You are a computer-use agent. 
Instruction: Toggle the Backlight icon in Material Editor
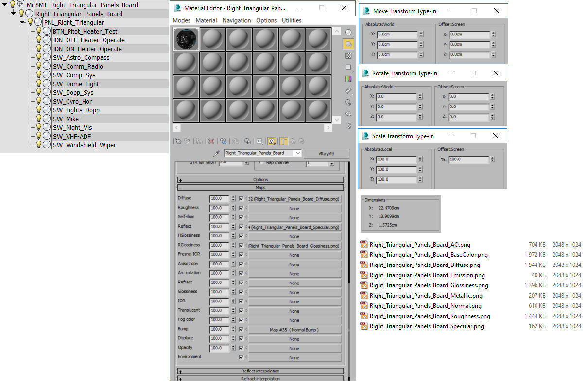(x=348, y=44)
